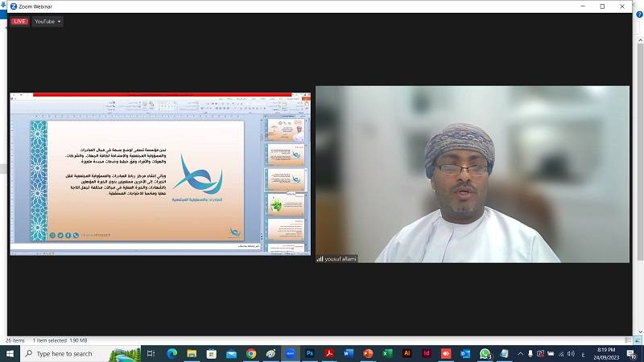Screen dimensions: 644x362
Task: Click the red LIVE indicator badge
Action: [x=19, y=22]
